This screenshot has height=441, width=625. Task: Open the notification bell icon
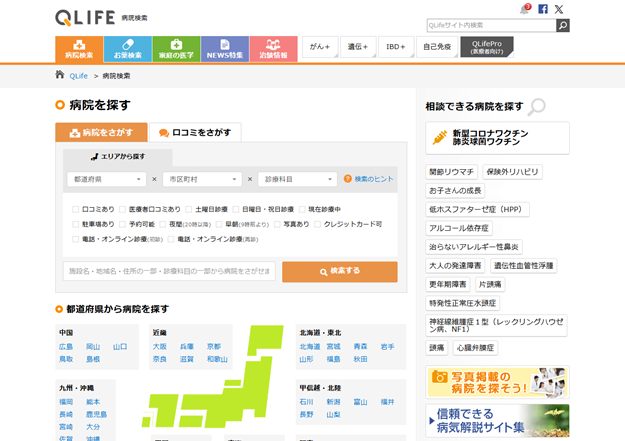point(525,9)
